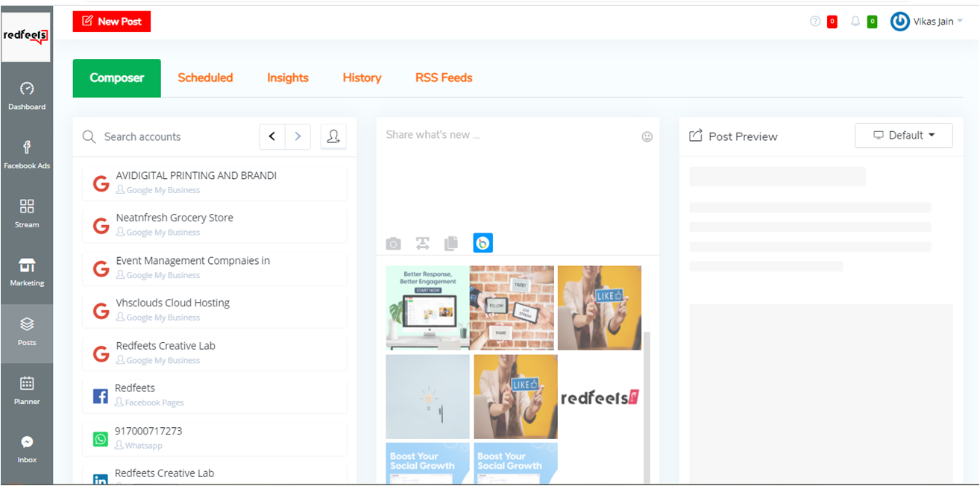
Task: Attach photo with the camera icon
Action: coord(393,244)
